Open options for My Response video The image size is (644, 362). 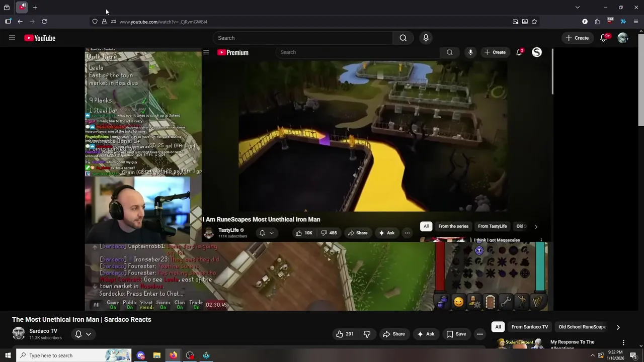click(623, 342)
